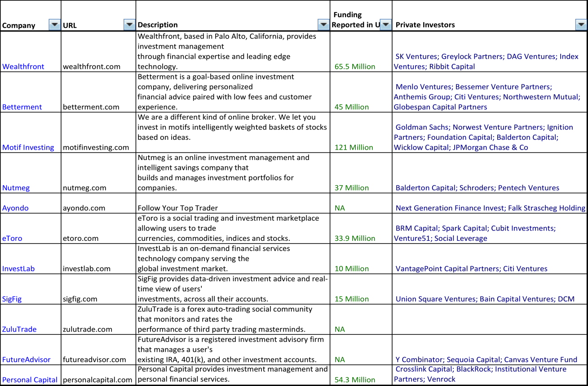The width and height of the screenshot is (588, 386).
Task: Open the Company column filter dropdown
Action: (x=54, y=25)
